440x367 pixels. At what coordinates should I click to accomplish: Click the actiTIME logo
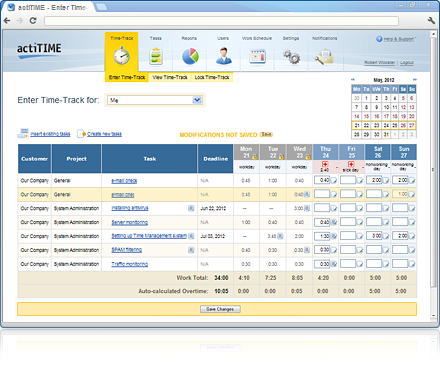(39, 50)
